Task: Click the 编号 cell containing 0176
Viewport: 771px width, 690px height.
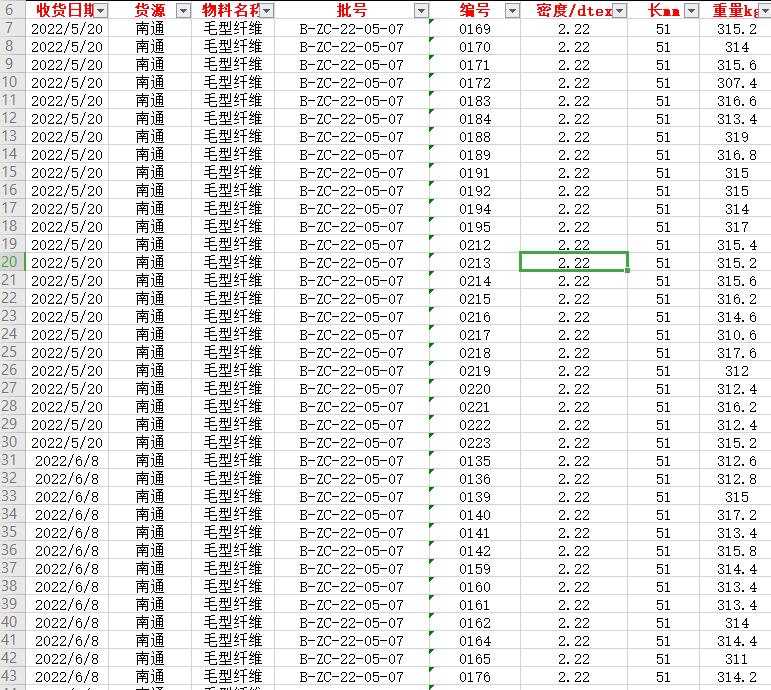Action: click(x=475, y=677)
